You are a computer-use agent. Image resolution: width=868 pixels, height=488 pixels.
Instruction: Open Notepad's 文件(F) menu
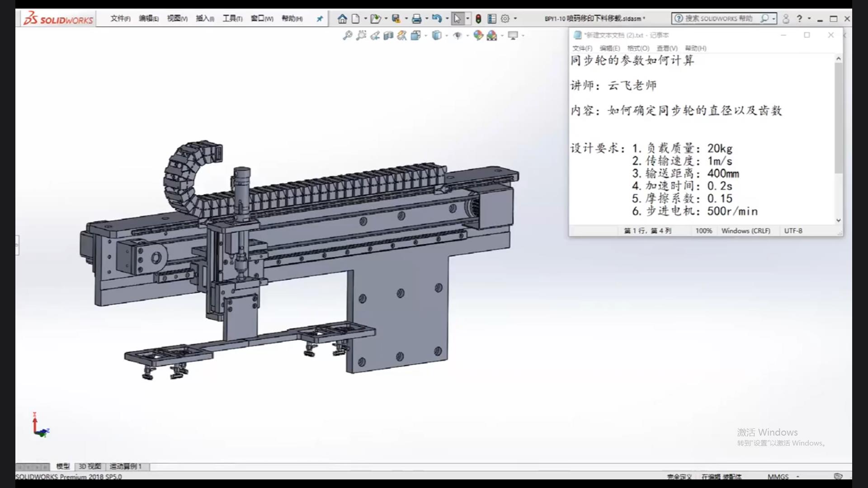point(582,48)
